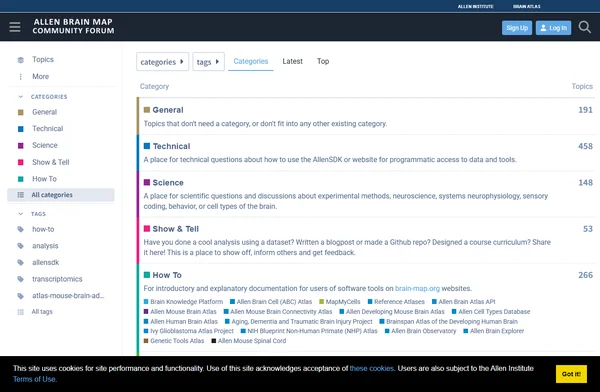Select the transcriptomics tag in sidebar
Viewport: 600px width, 392px height.
click(57, 279)
